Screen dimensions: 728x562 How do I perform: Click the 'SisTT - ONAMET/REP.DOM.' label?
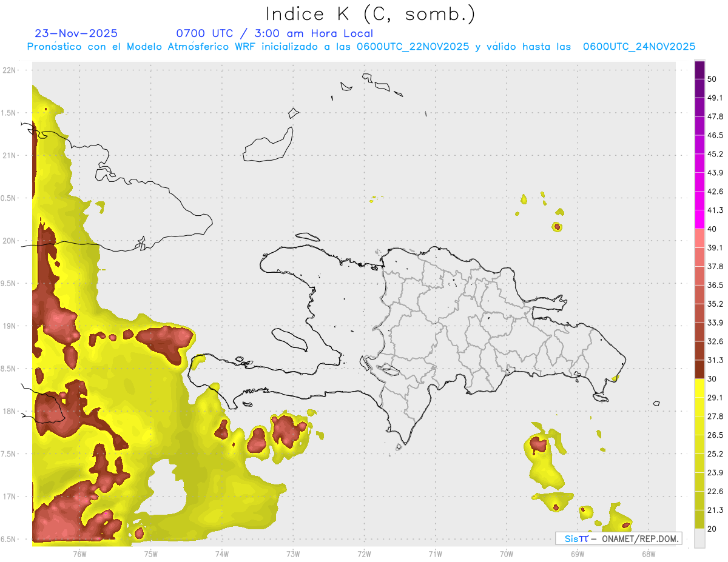618,538
